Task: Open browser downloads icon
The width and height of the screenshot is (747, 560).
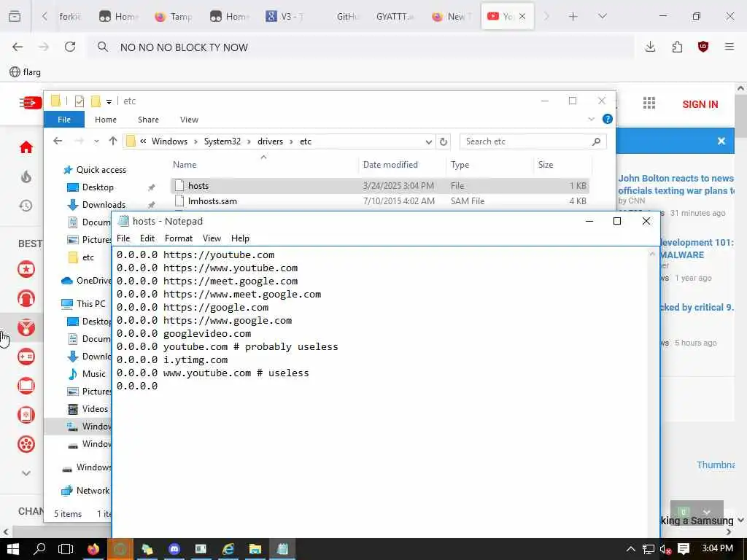Action: [650, 47]
